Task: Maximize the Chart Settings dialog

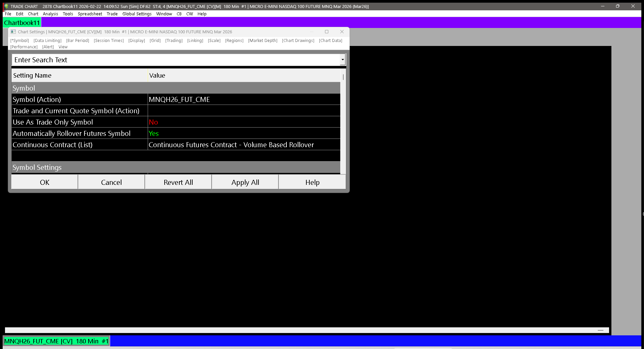Action: (x=327, y=32)
